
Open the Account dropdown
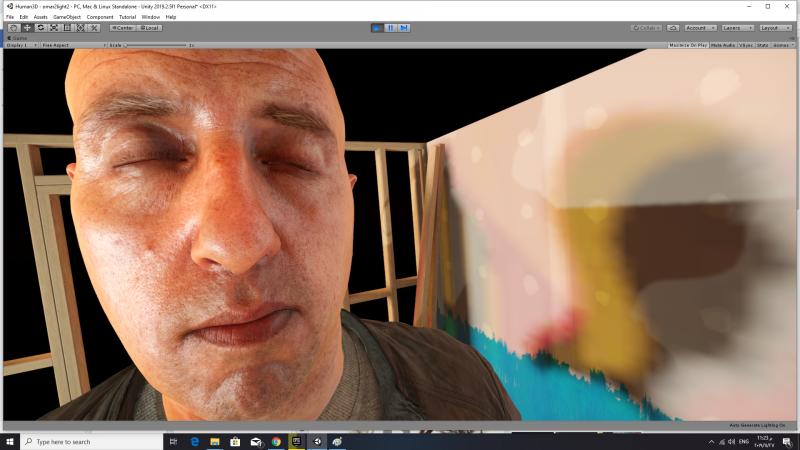[700, 28]
